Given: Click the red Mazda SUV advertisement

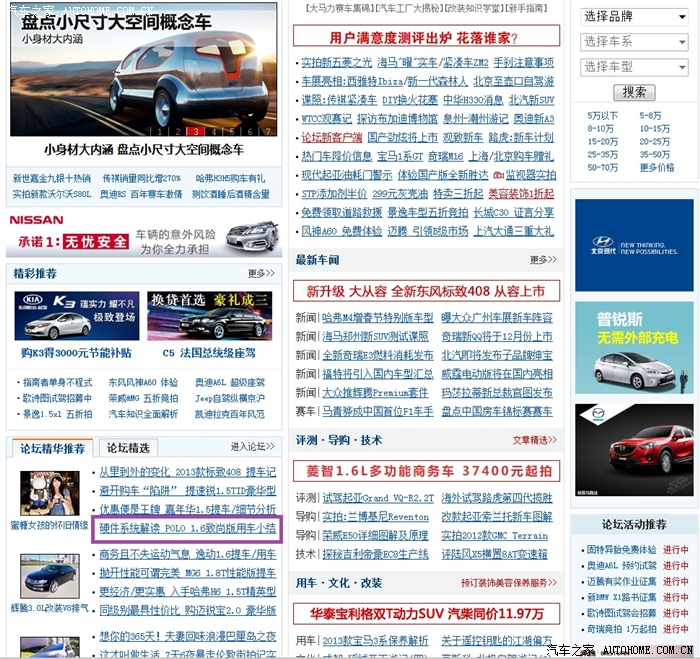Looking at the screenshot, I should click(x=633, y=450).
